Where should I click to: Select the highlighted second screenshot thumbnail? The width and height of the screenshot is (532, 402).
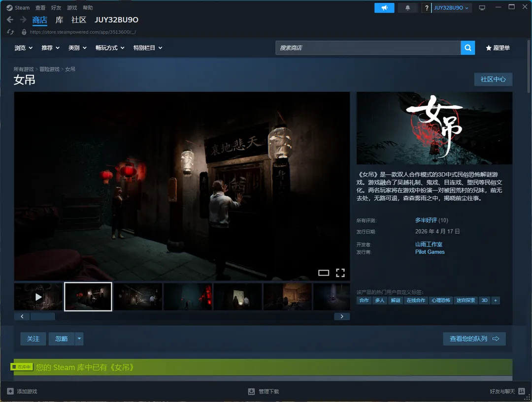88,297
